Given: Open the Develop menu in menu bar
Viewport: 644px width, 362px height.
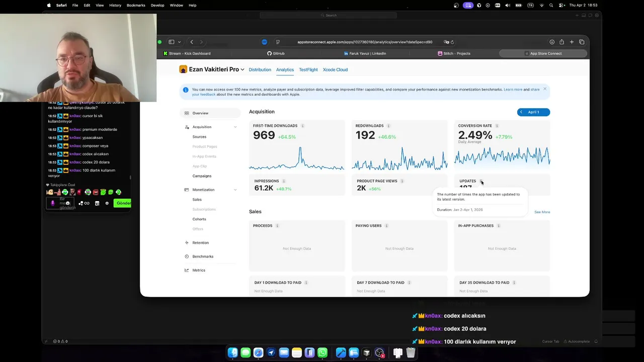Looking at the screenshot, I should 157,5.
